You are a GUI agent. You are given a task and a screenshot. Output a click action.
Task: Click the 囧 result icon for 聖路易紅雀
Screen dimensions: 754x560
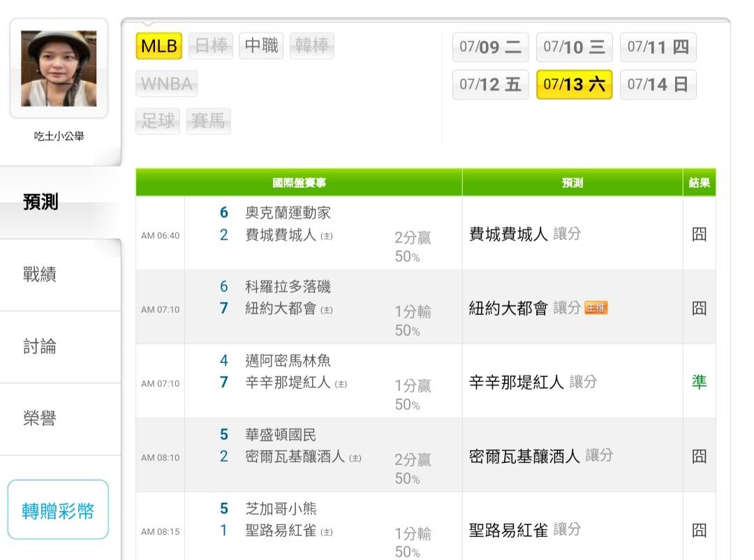pos(699,530)
